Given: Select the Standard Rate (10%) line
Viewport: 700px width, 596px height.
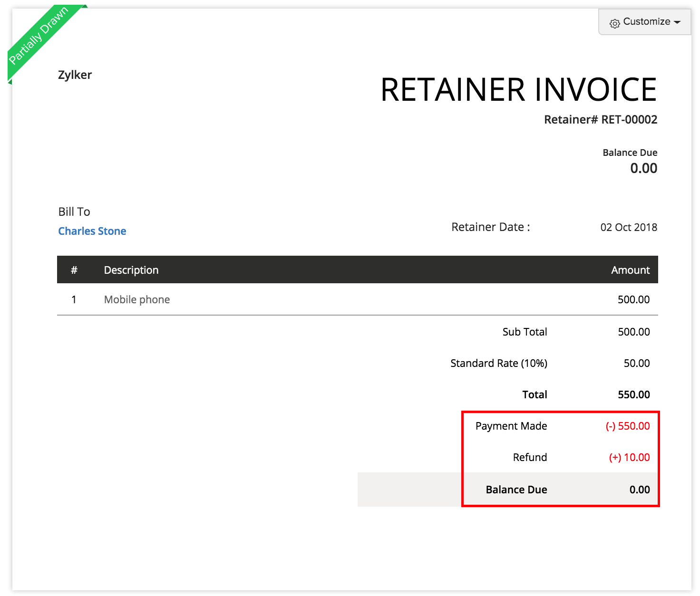Looking at the screenshot, I should 498,363.
